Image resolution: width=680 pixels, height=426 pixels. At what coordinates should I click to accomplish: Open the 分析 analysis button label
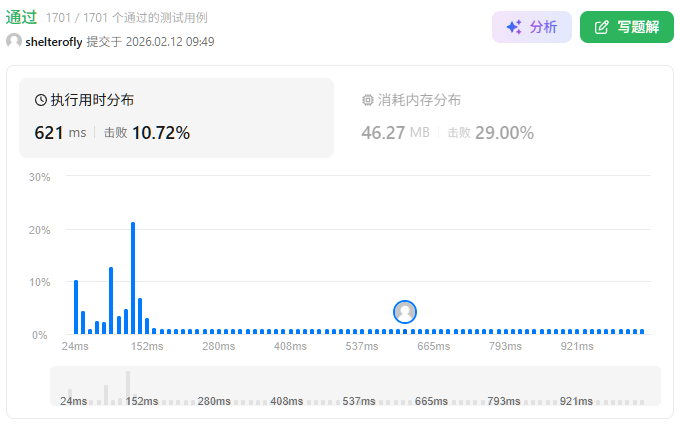[543, 27]
